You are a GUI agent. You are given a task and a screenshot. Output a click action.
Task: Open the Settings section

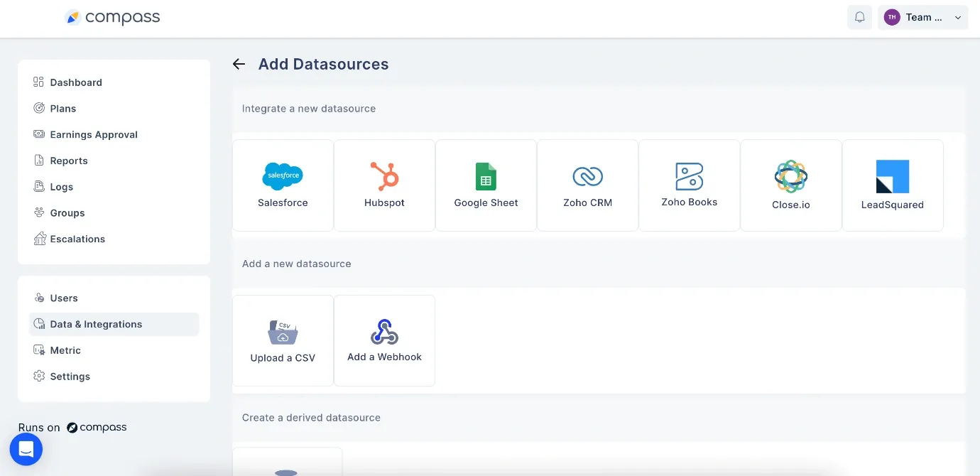coord(70,376)
